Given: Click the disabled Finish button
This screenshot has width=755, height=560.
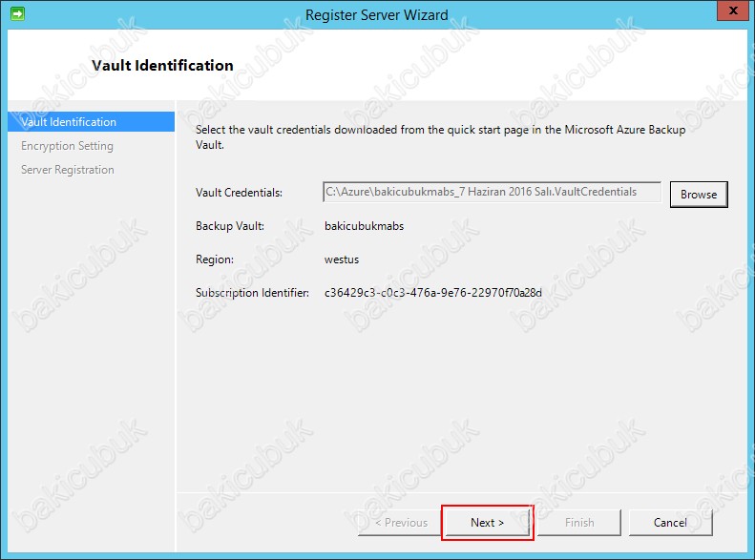Looking at the screenshot, I should coord(579,523).
